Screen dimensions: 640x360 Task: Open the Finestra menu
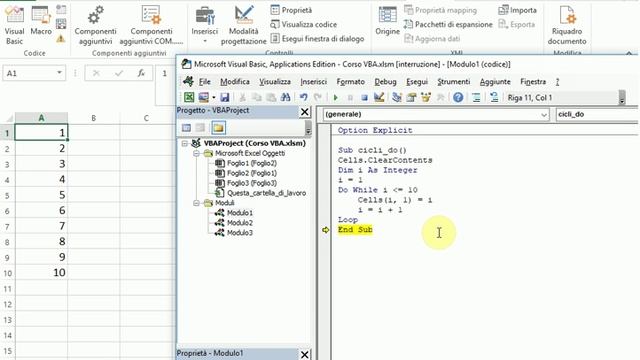point(533,82)
